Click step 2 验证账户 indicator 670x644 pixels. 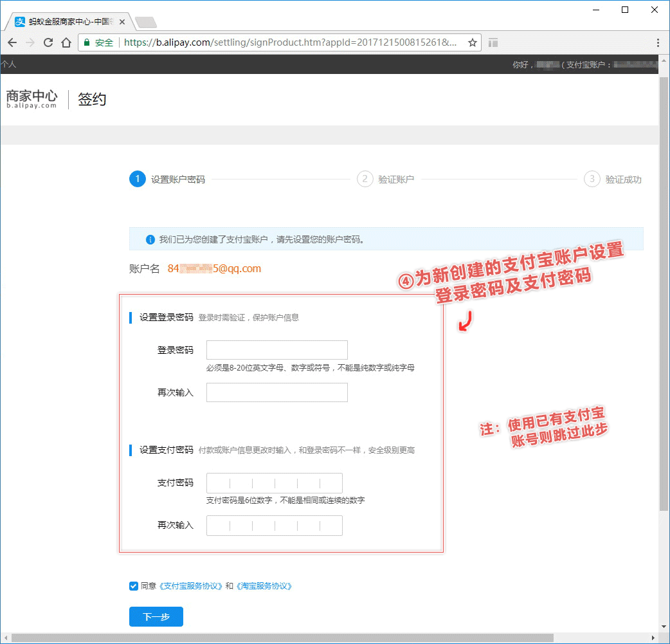pyautogui.click(x=385, y=179)
